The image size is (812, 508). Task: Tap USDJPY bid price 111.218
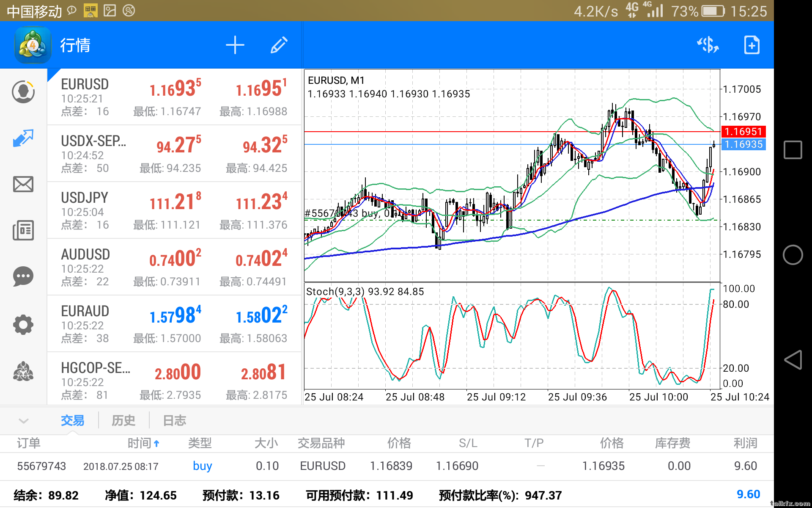pyautogui.click(x=175, y=202)
